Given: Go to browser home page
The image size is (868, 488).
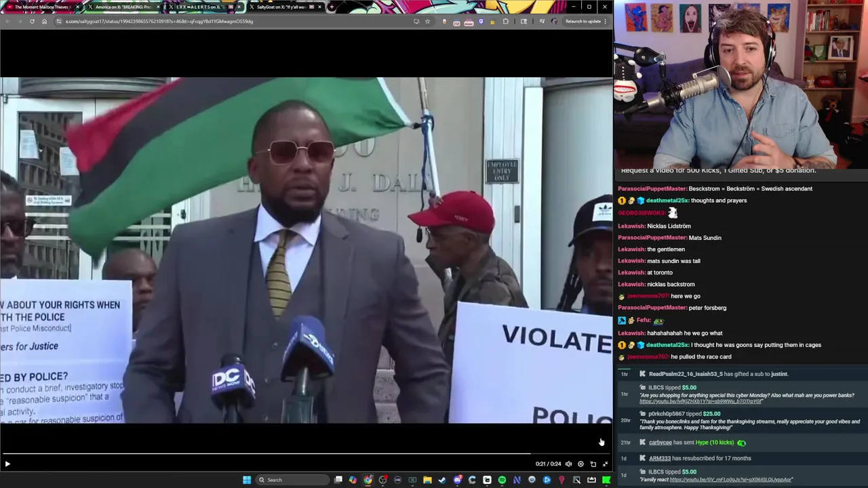Looking at the screenshot, I should pyautogui.click(x=44, y=21).
